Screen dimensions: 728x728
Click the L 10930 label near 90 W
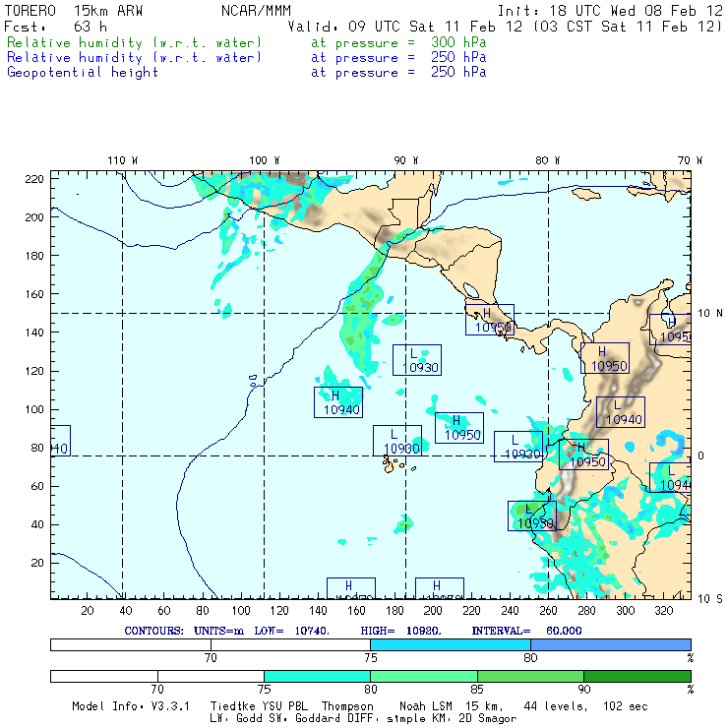tap(417, 360)
